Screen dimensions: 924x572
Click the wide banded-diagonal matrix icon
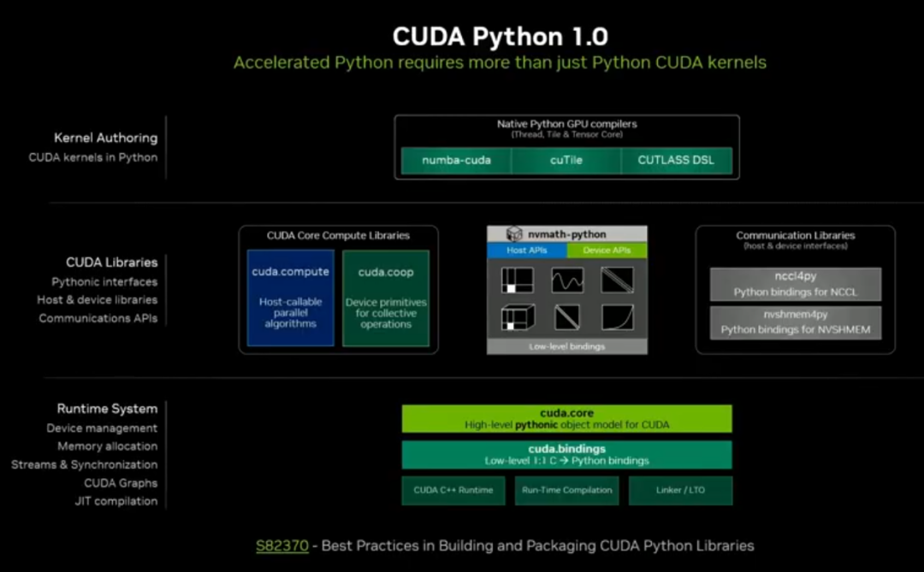click(618, 280)
